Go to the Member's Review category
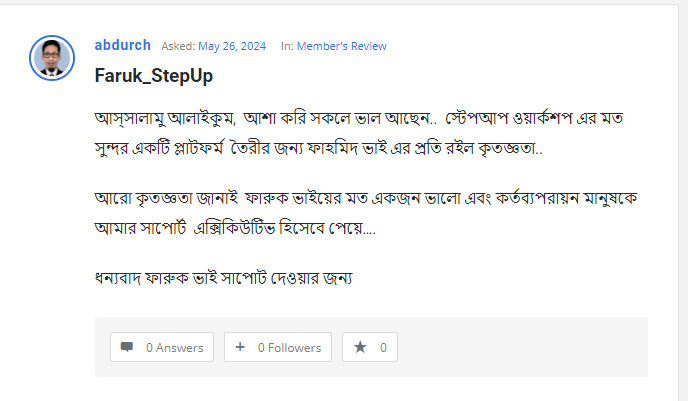This screenshot has width=688, height=401. (x=341, y=46)
